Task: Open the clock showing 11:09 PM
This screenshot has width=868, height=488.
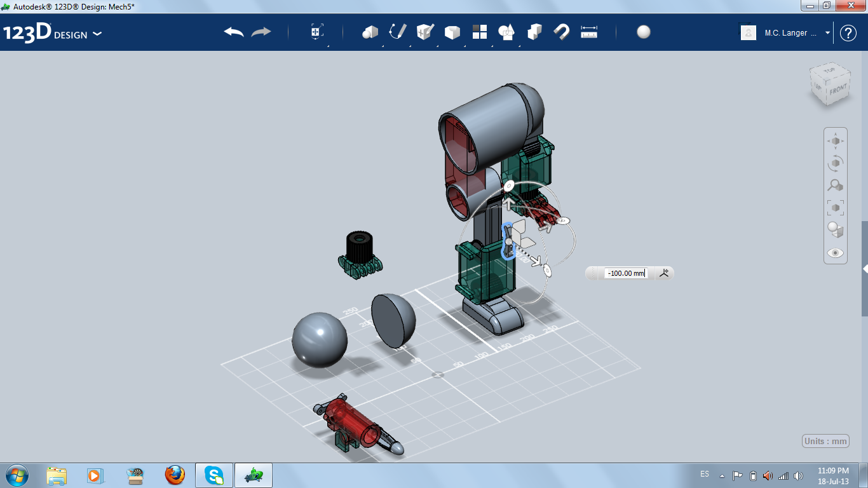Action: [x=833, y=475]
